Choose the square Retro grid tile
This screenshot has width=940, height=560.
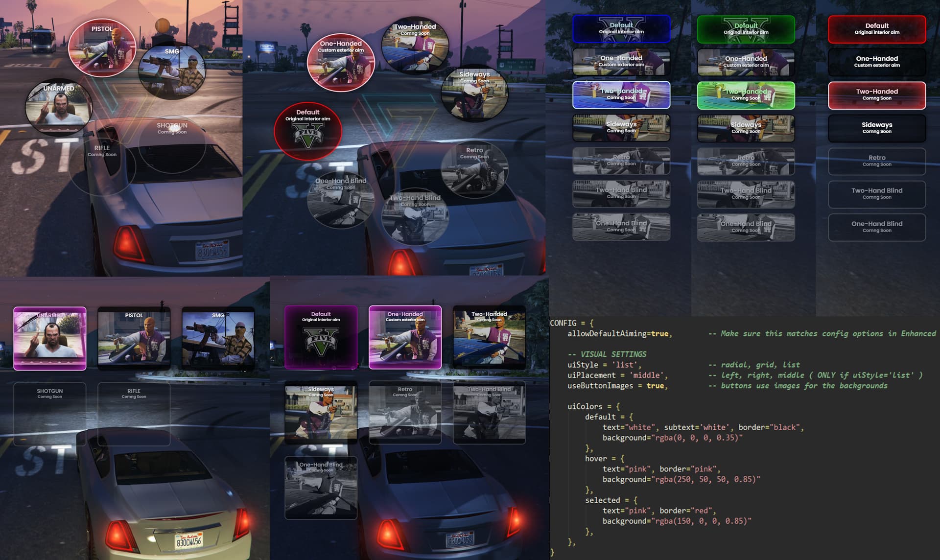[x=405, y=413]
